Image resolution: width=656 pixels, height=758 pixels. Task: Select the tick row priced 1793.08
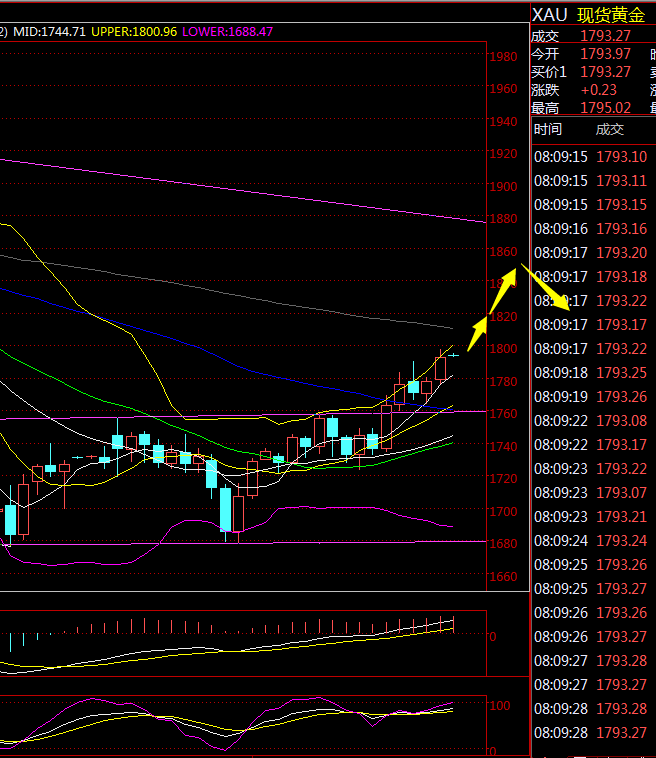tap(590, 421)
